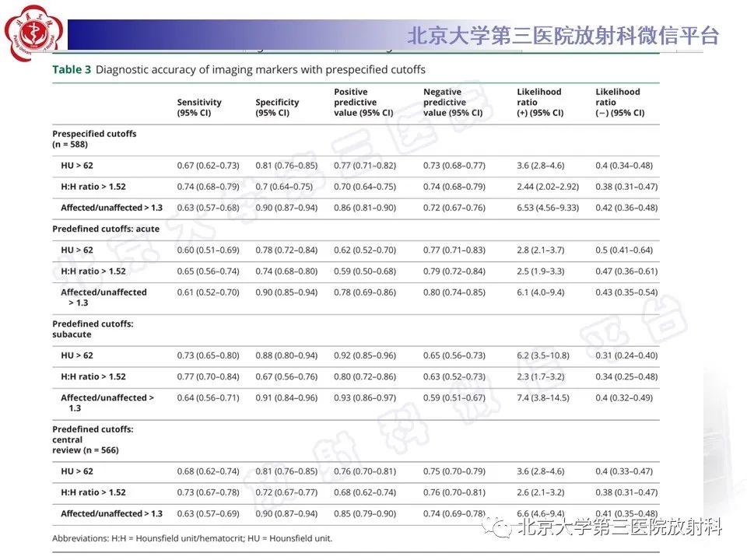Viewport: 747px width, 560px height.
Task: Click the header title 北京大学第三医院放射科微信平台
Action: tap(563, 36)
